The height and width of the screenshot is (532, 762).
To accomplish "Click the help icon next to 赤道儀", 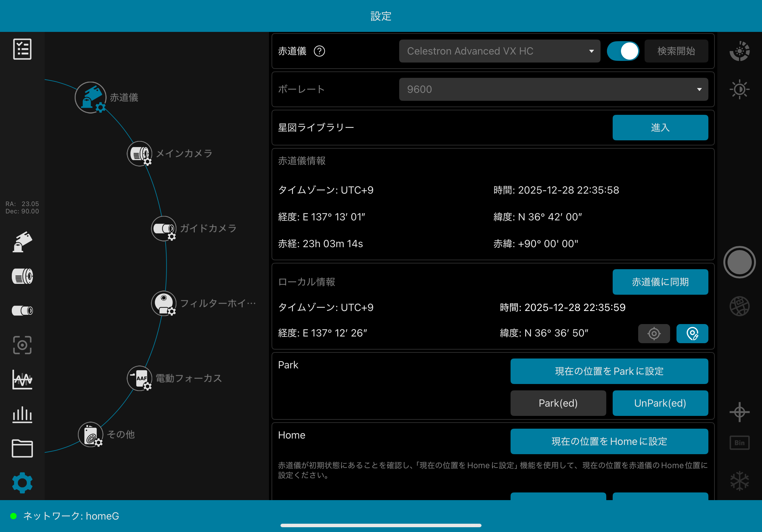I will tap(319, 51).
